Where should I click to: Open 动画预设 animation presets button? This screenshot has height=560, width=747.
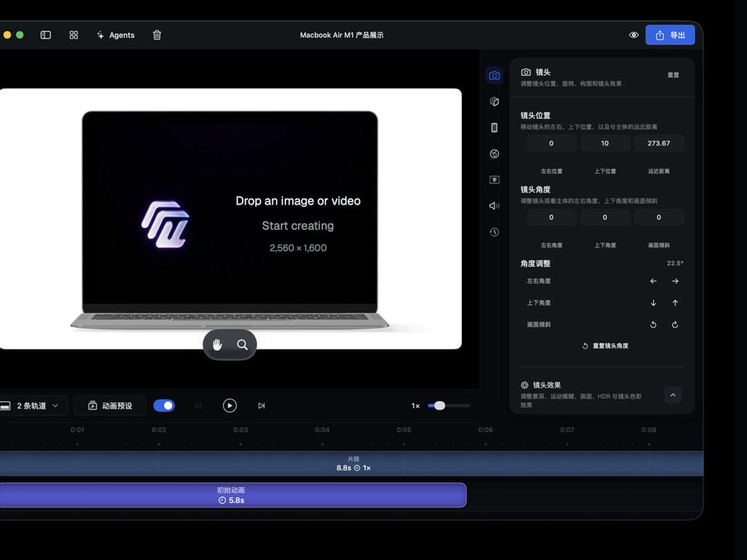tap(110, 406)
